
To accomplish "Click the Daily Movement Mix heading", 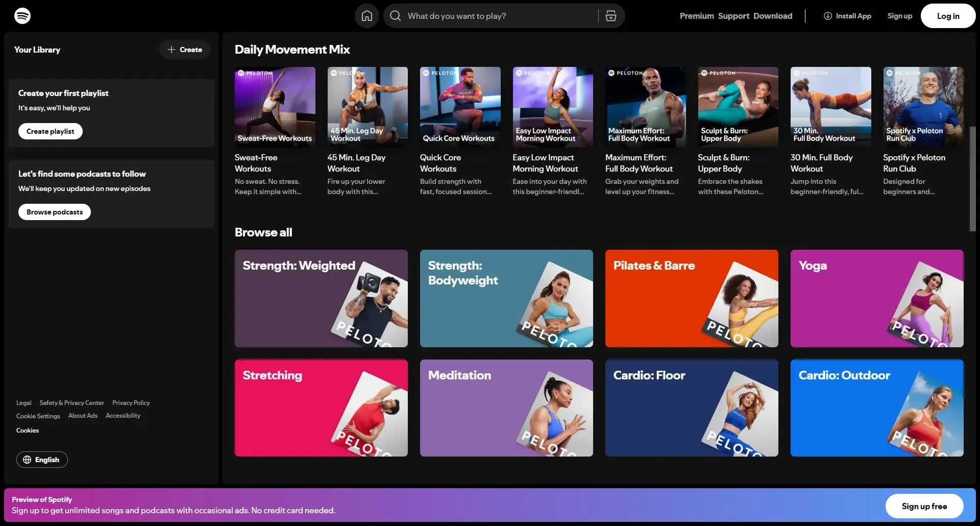I will pyautogui.click(x=292, y=50).
